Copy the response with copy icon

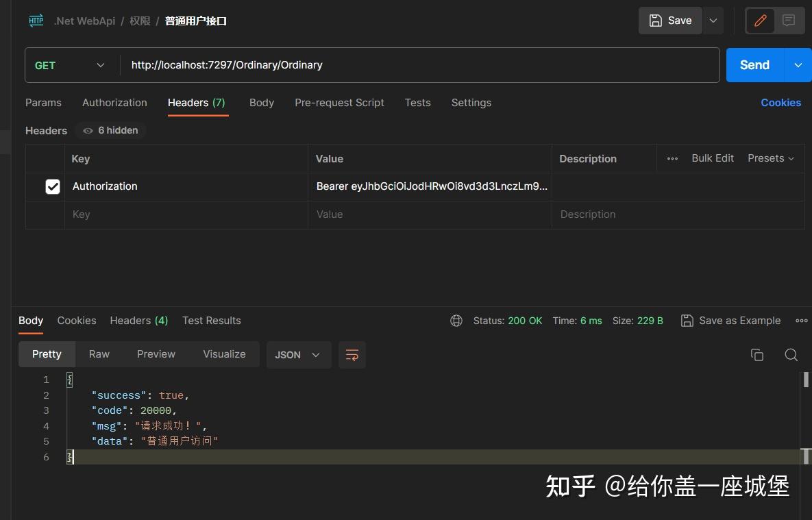[757, 355]
